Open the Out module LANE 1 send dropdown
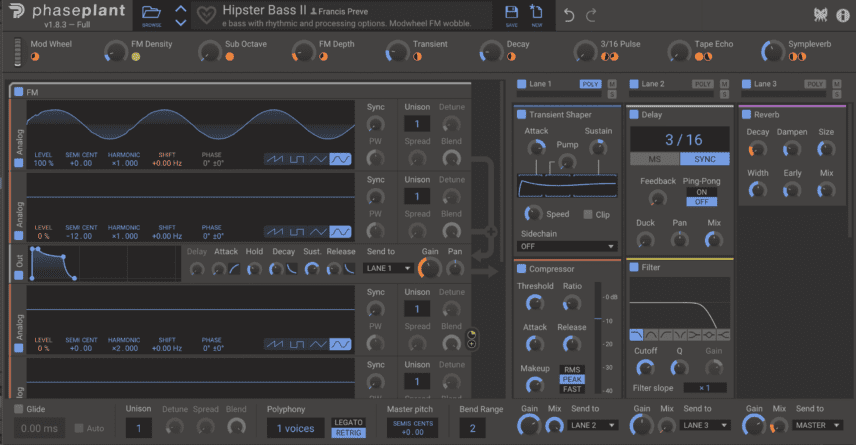 pos(388,268)
